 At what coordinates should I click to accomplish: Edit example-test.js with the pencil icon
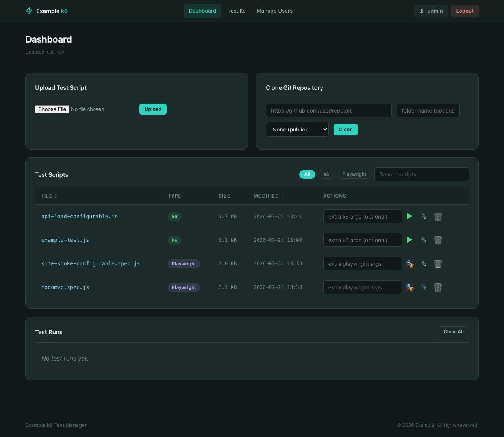tap(424, 240)
